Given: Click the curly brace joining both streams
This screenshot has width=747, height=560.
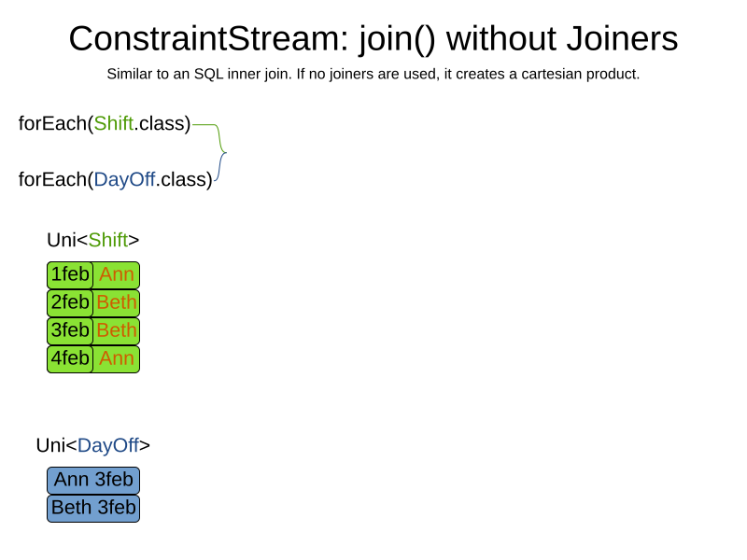Looking at the screenshot, I should 221,151.
